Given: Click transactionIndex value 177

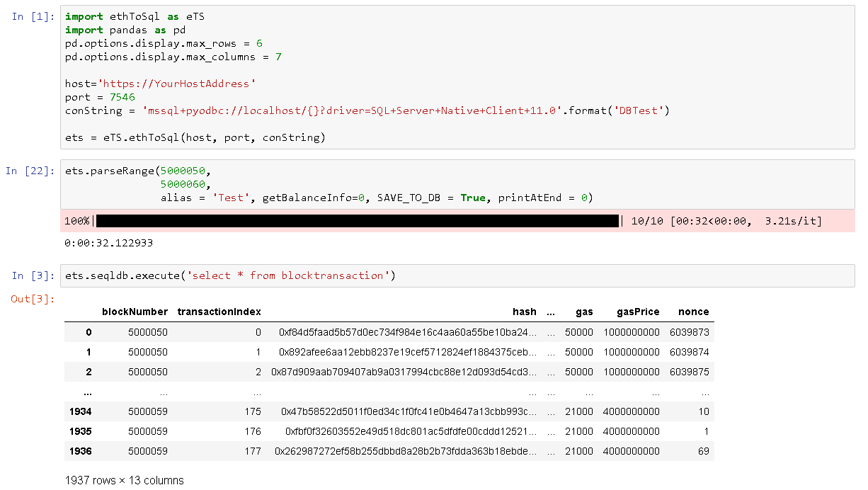Looking at the screenshot, I should click(x=253, y=451).
